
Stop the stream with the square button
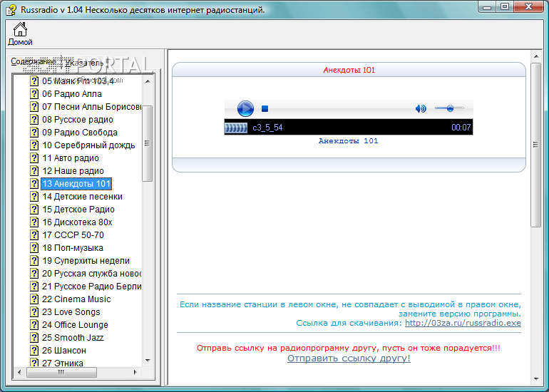pyautogui.click(x=265, y=109)
